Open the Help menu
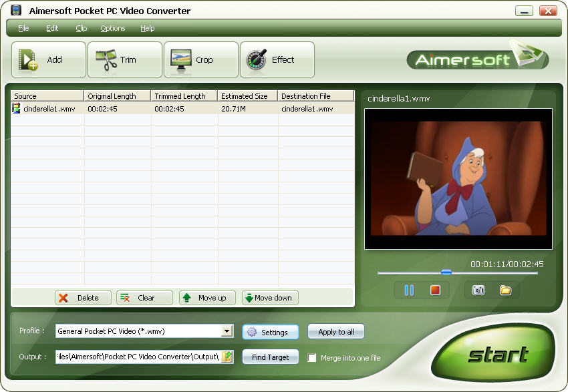 148,28
